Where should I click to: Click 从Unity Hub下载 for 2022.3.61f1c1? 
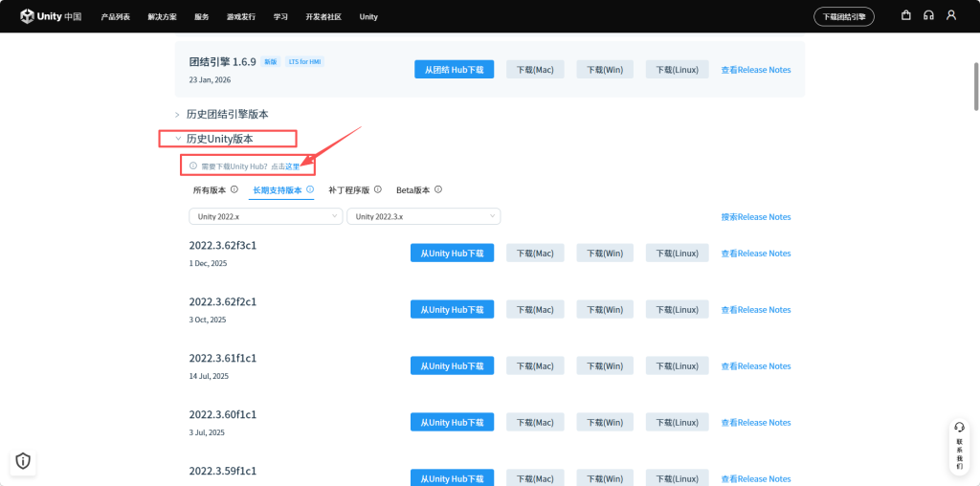tap(452, 365)
